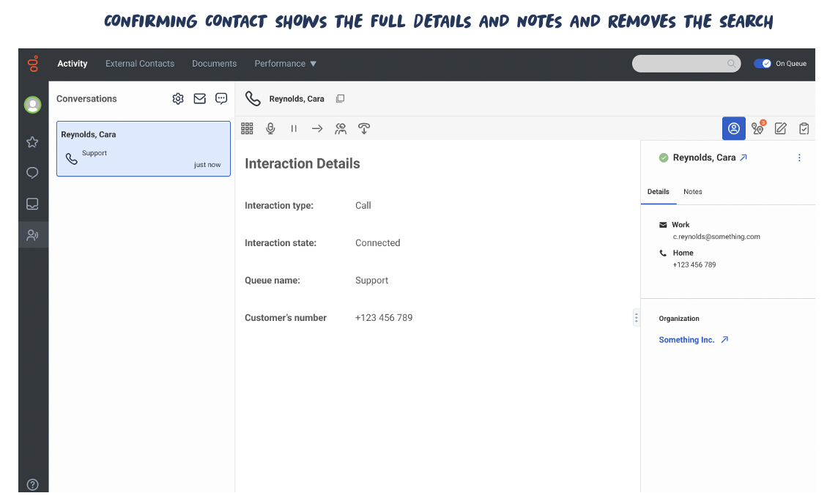
Task: Toggle the profile panel off
Action: [734, 128]
